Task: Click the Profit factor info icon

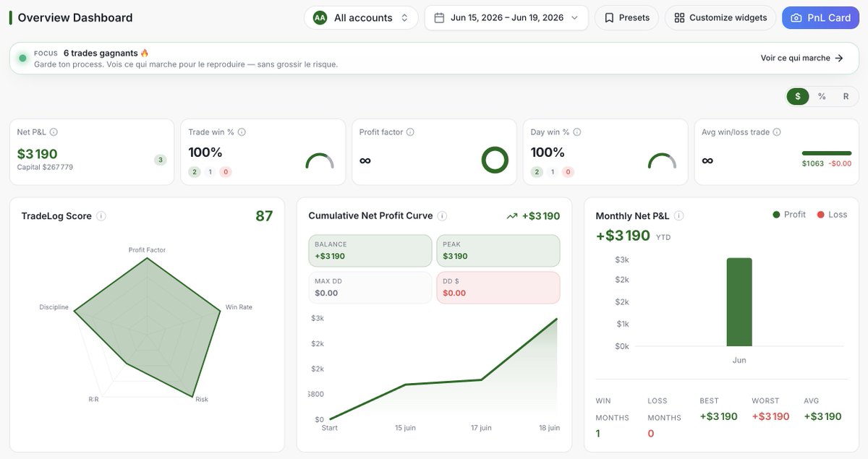Action: coord(410,132)
